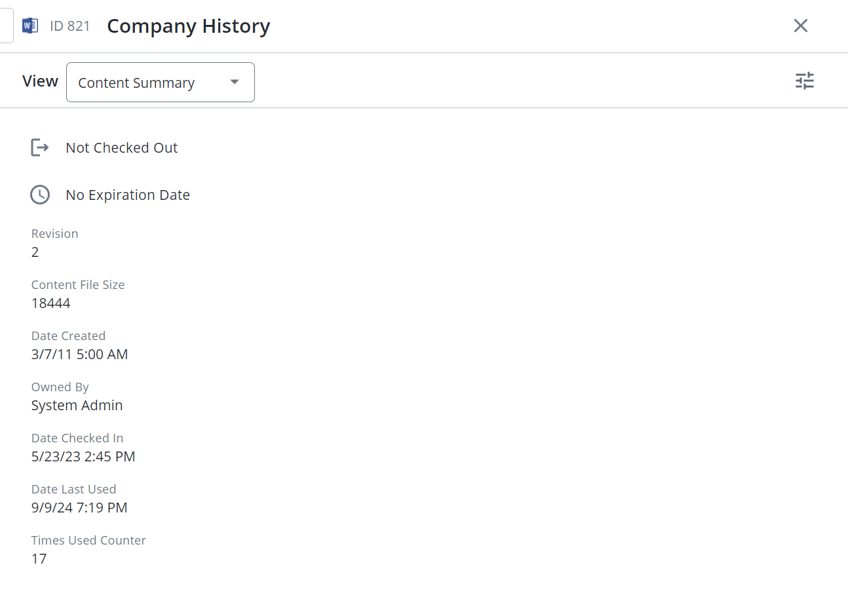Viewport: 848px width, 616px height.
Task: Select the Revision value 2
Action: click(35, 252)
